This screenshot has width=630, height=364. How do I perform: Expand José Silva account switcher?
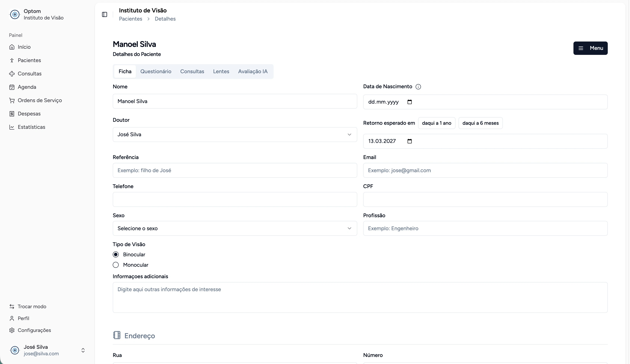click(x=83, y=350)
